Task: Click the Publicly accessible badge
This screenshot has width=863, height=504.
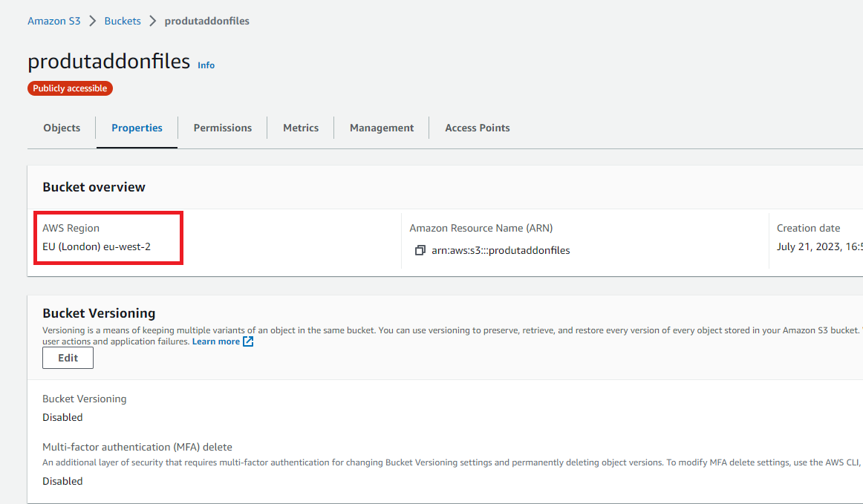Action: coord(70,88)
